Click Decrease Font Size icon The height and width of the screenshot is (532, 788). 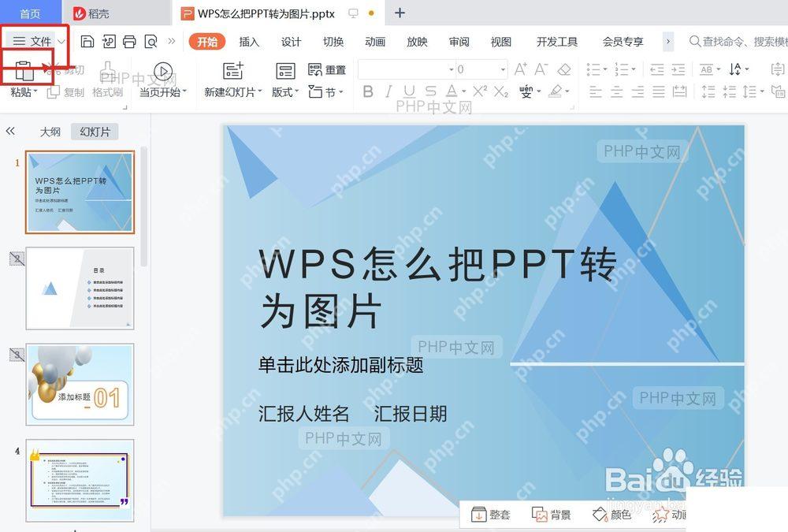(541, 69)
